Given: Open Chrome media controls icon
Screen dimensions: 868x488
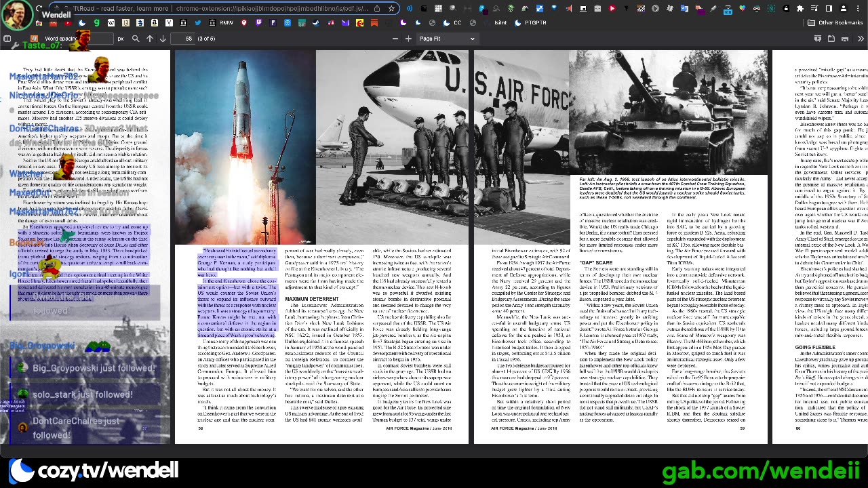Looking at the screenshot, I should (815, 9).
